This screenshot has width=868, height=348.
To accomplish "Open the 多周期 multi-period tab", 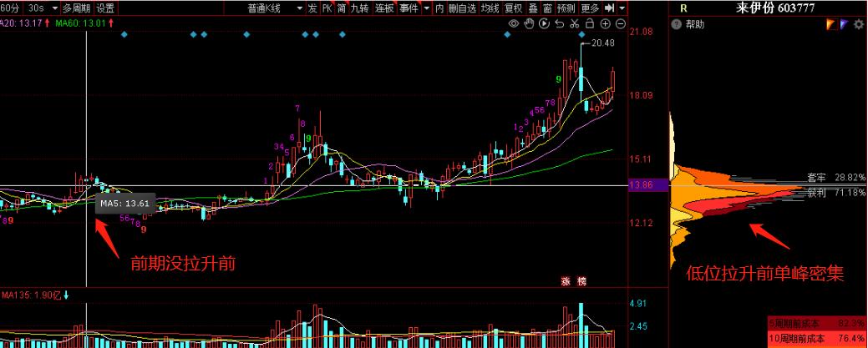I will [x=76, y=8].
